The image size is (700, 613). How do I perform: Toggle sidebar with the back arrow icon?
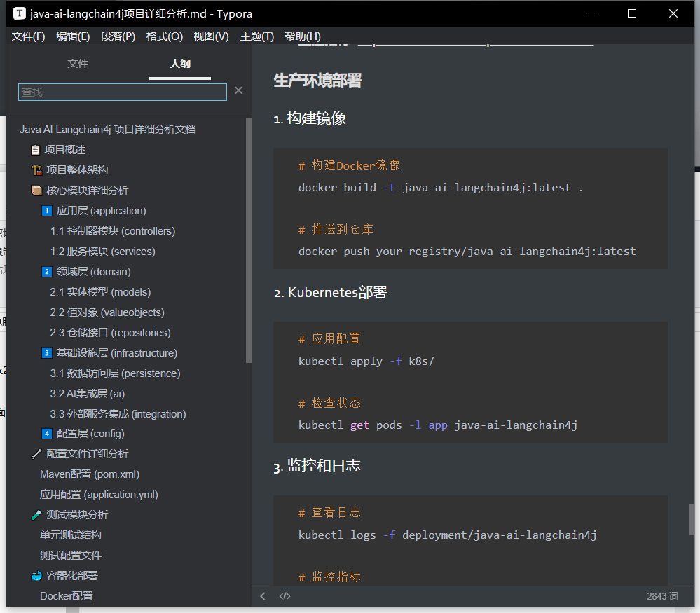tap(263, 596)
